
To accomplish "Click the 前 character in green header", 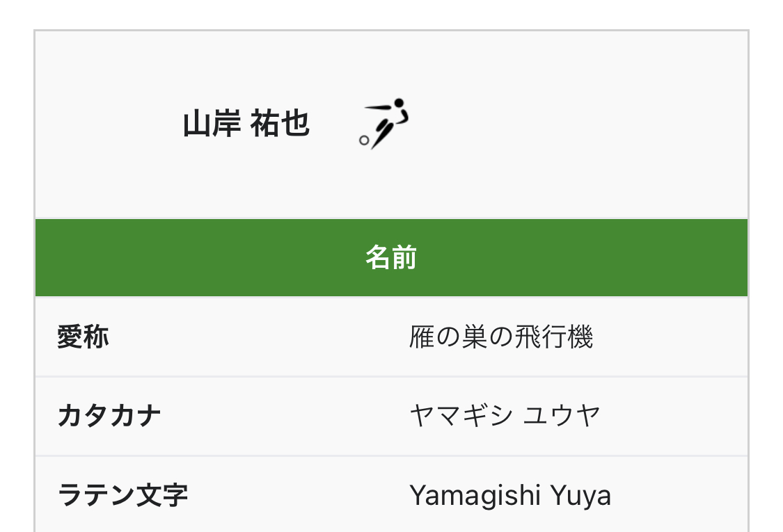I will click(x=404, y=258).
